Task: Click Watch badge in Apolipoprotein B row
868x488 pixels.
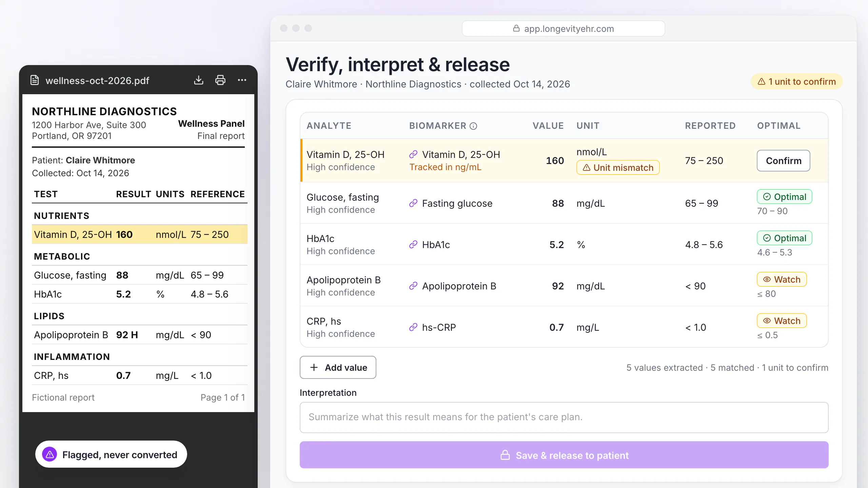Action: point(782,279)
